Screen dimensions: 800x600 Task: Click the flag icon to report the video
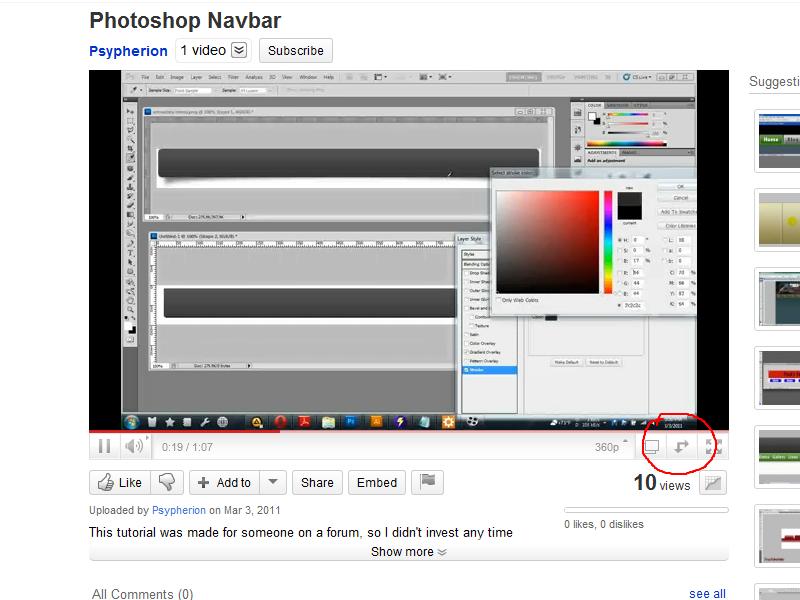coord(427,482)
